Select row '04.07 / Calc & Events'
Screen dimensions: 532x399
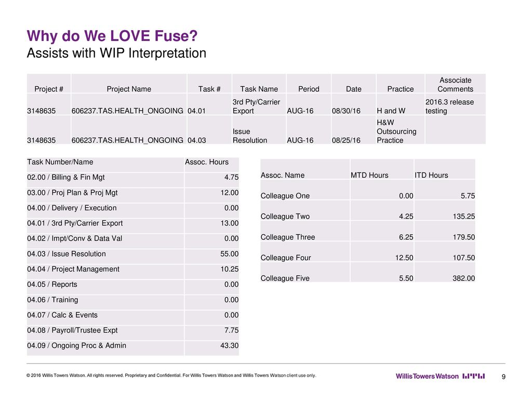pyautogui.click(x=133, y=317)
